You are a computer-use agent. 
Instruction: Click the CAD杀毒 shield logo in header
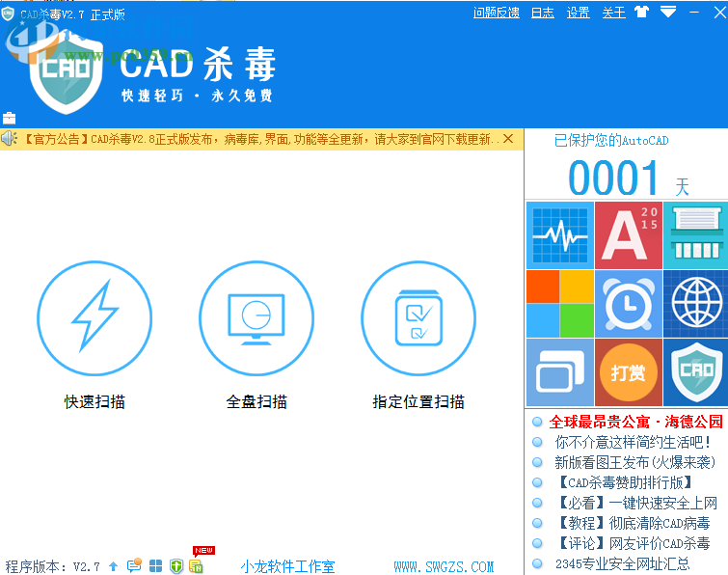click(67, 74)
